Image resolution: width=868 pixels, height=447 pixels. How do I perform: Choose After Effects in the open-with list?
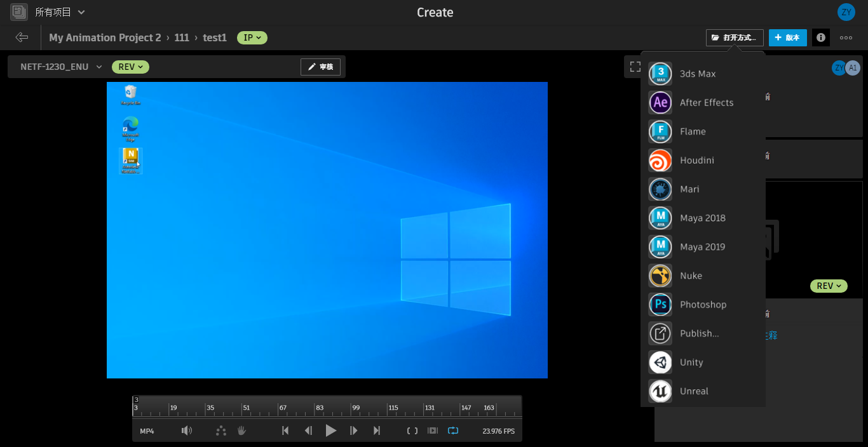(x=703, y=102)
